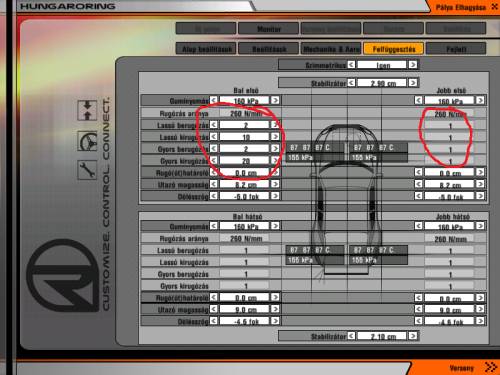This screenshot has width=500, height=375.
Task: Increase Bal hátsó Utazó magasság value
Action: (275, 309)
